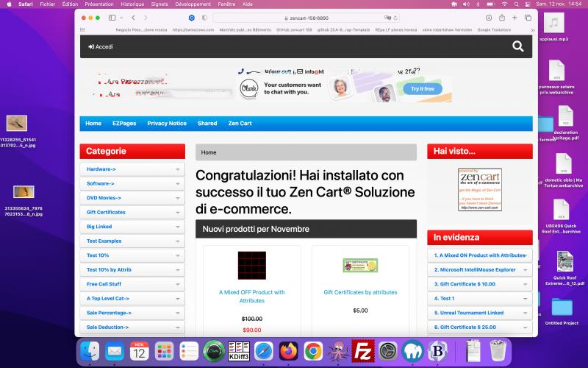The width and height of the screenshot is (588, 368).
Task: Expand the Big Linked category arrow
Action: [178, 227]
